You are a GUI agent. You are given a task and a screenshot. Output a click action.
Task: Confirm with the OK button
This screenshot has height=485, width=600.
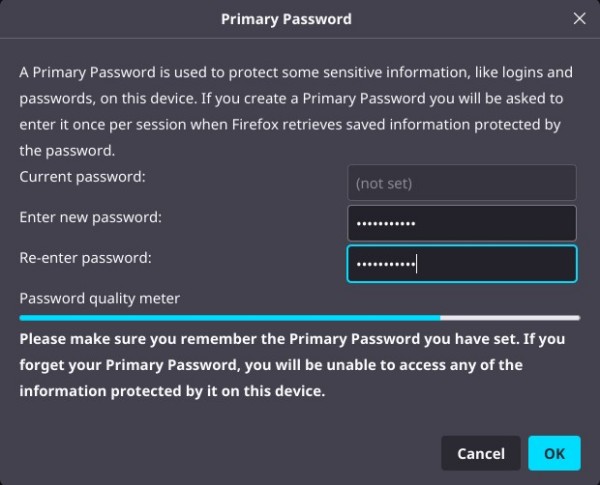(553, 453)
